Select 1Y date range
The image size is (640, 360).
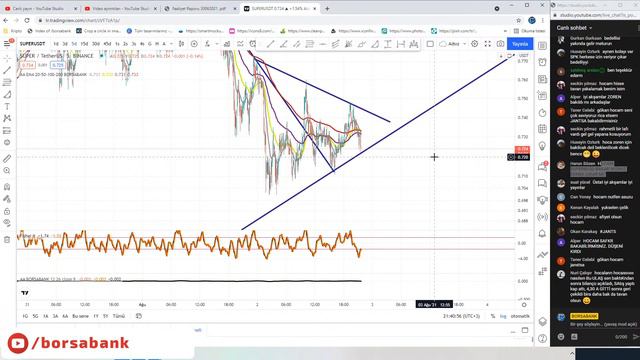(x=96, y=316)
